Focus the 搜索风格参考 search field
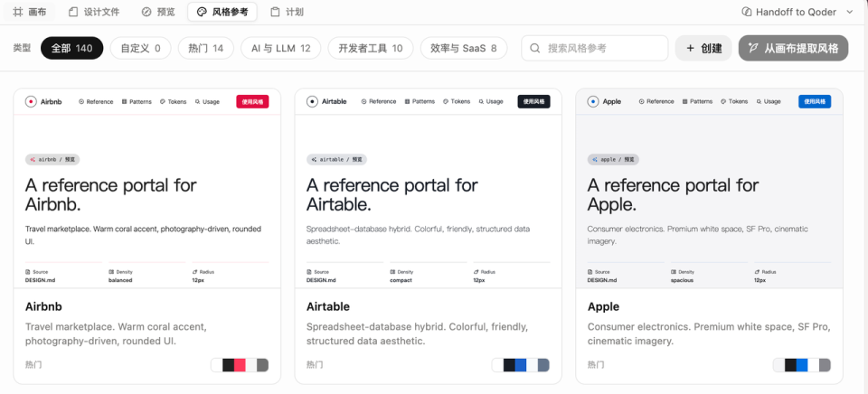The width and height of the screenshot is (868, 394). (x=595, y=48)
